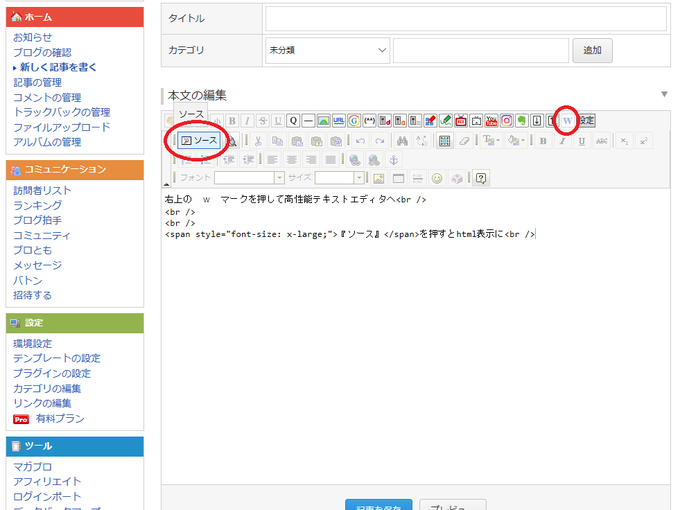
Task: Select 新しく記事を書く in the sidebar
Action: [58, 67]
